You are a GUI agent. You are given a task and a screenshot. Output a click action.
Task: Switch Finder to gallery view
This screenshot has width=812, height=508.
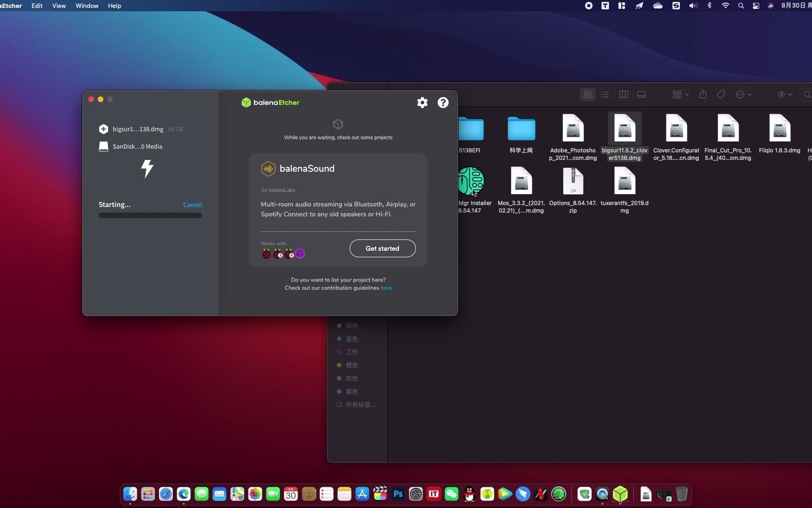click(641, 95)
